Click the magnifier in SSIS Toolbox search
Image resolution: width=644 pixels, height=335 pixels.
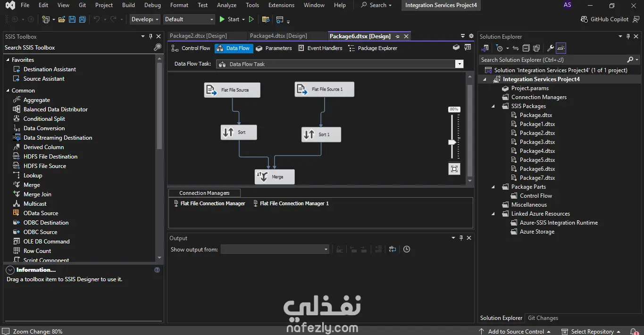158,48
